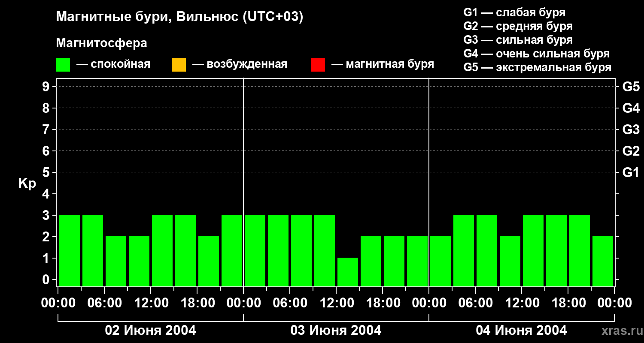Click the lowest bar, Kp 1 on 03 June

click(x=348, y=272)
